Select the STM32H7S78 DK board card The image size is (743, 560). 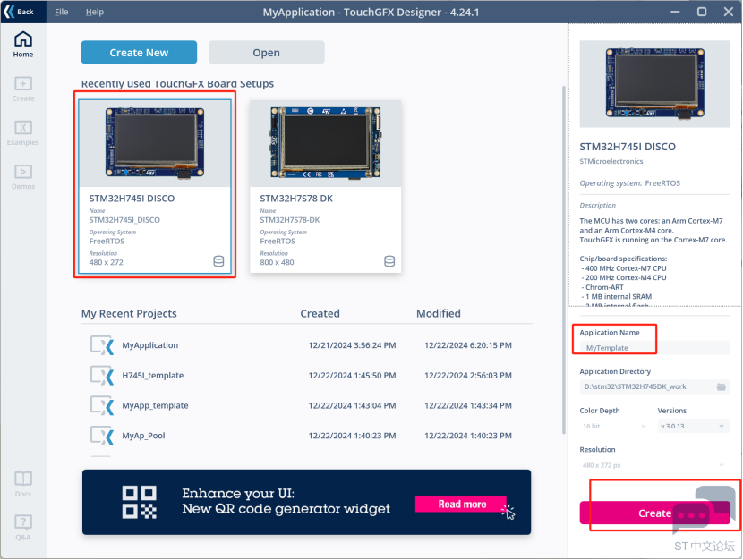(326, 186)
